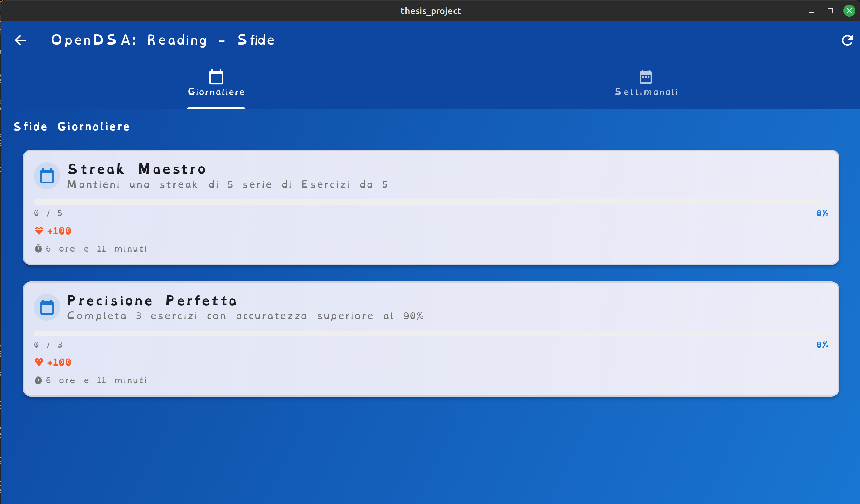Maximize the thesis_project window
This screenshot has width=860, height=504.
(830, 11)
